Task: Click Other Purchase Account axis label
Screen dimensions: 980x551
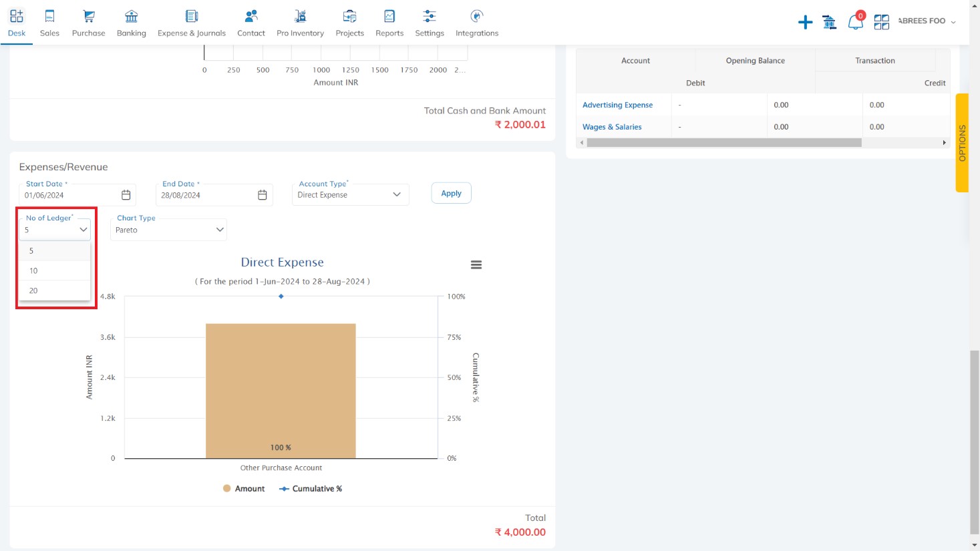Action: (x=281, y=468)
